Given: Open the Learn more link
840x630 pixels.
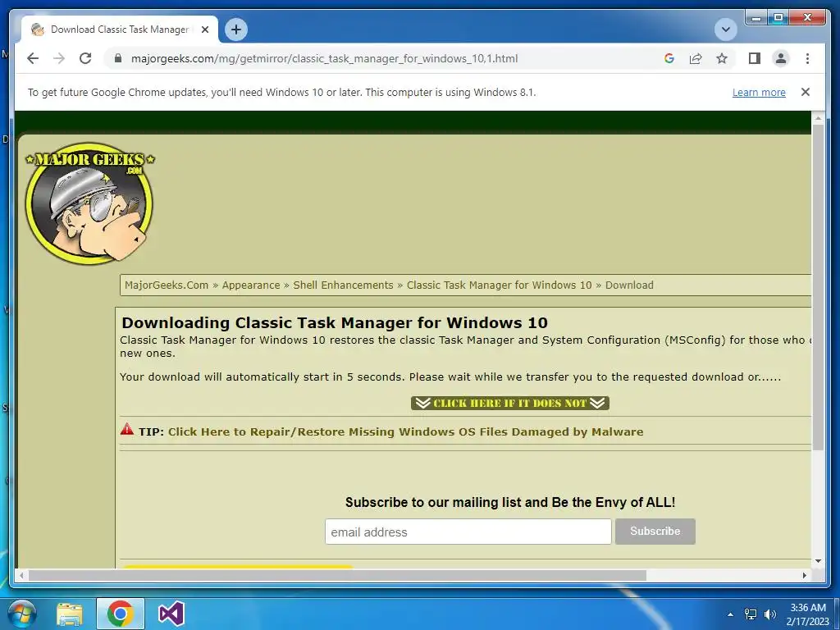Looking at the screenshot, I should [759, 92].
